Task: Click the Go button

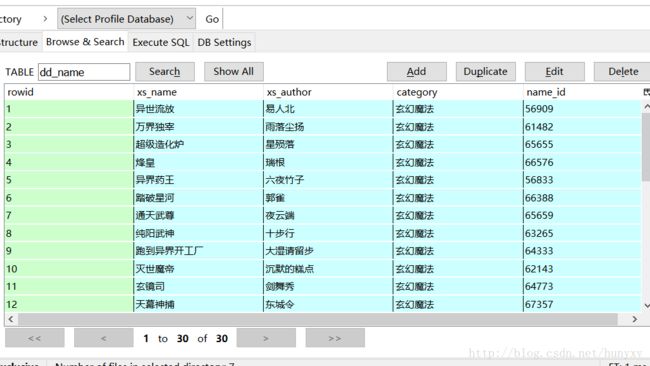Action: 212,19
